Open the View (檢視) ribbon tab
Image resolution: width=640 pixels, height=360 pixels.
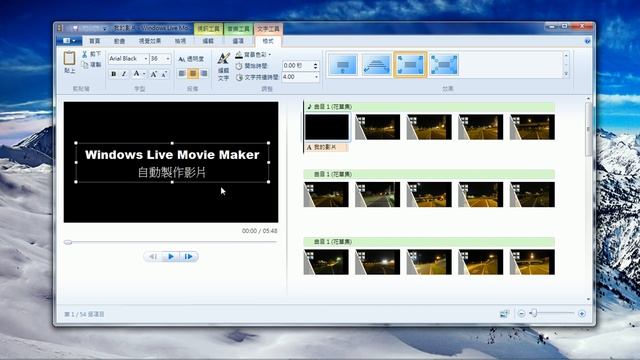coord(180,41)
